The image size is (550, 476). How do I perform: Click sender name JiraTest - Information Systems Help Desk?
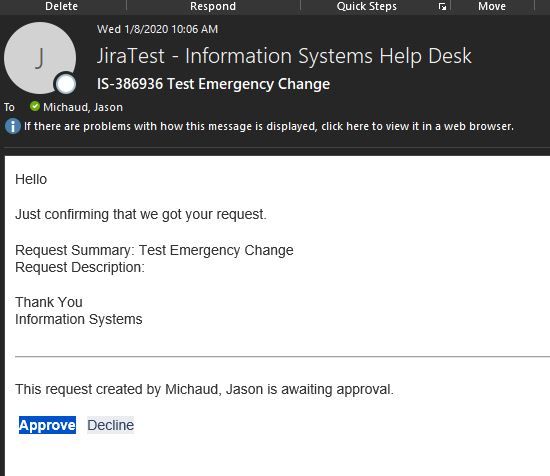click(x=284, y=56)
